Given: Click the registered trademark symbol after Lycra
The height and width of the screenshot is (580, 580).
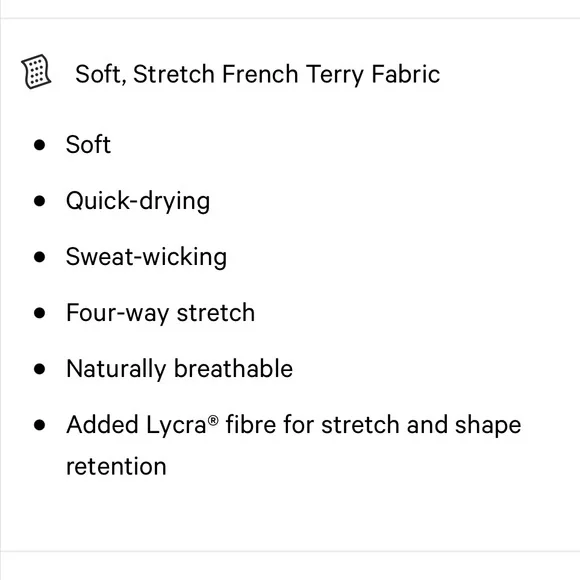Looking at the screenshot, I should coord(213,420).
